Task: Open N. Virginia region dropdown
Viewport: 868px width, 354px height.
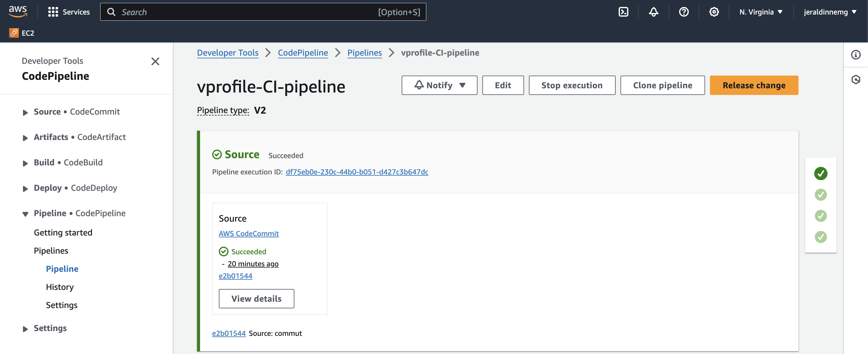Action: click(760, 12)
